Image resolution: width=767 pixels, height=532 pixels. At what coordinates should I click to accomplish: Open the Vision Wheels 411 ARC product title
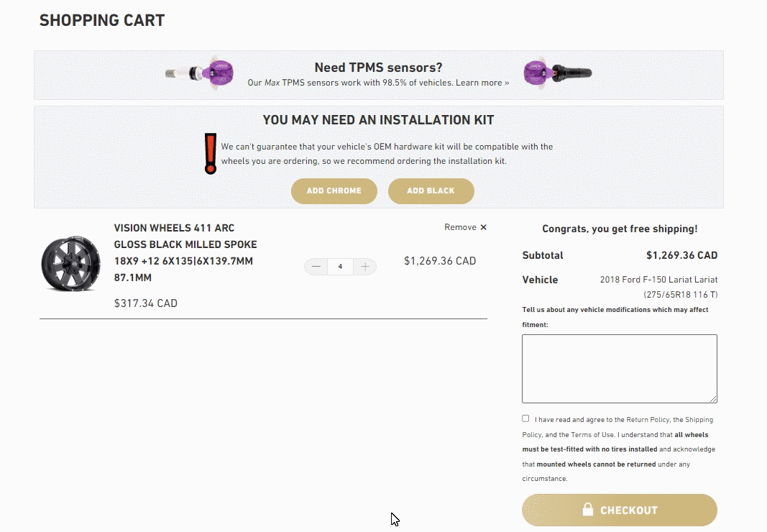[x=185, y=252]
